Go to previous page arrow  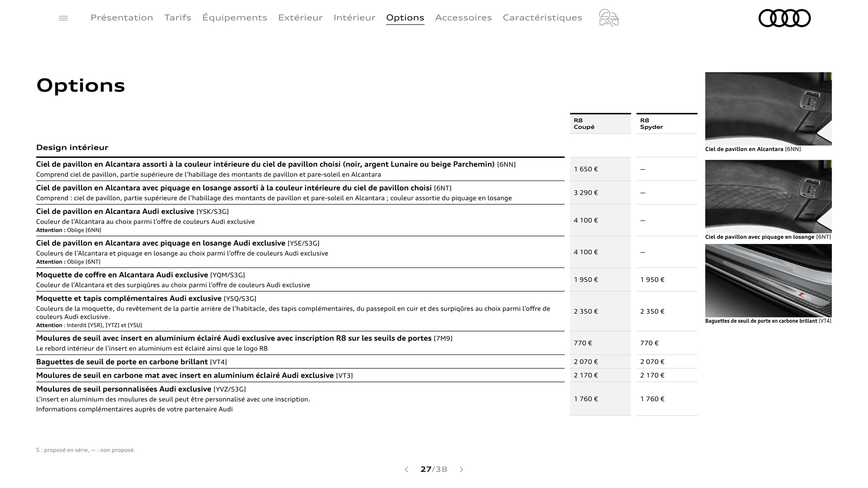(406, 469)
